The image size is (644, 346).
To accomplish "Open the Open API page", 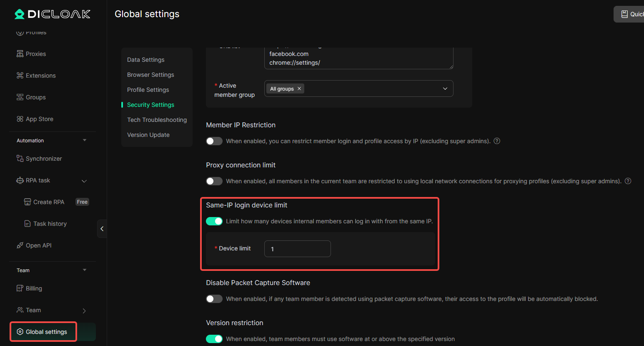I will (34, 245).
